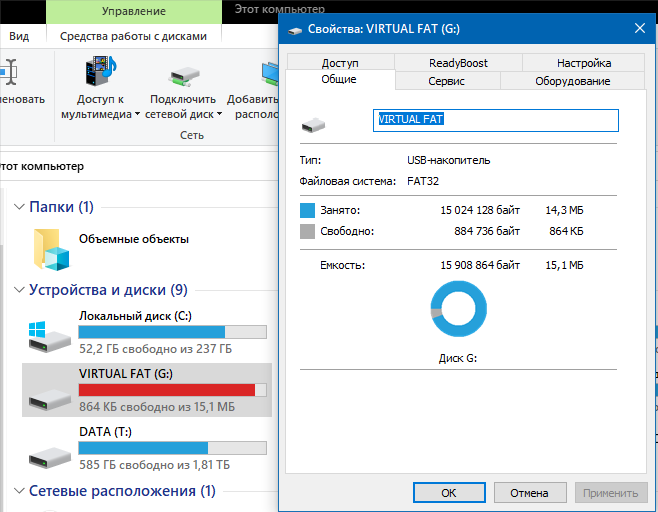The width and height of the screenshot is (658, 512).
Task: Click the drive icon beside the volume label field
Action: pos(313,125)
